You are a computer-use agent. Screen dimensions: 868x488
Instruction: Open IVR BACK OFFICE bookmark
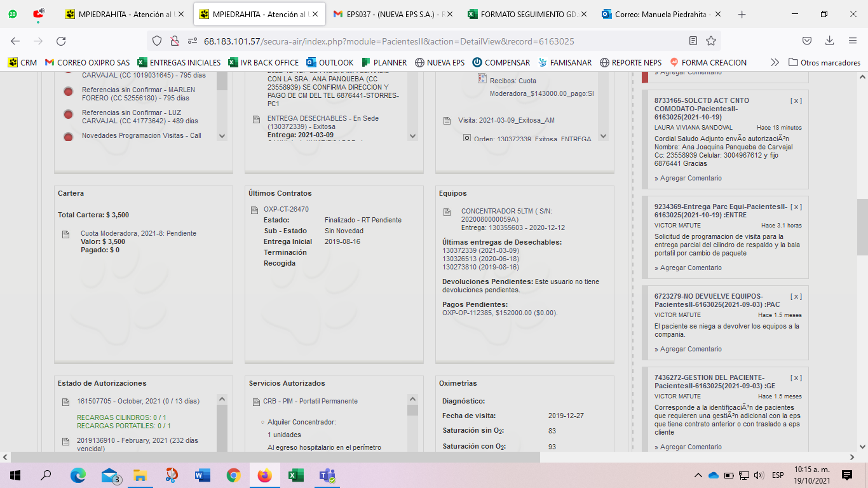tap(263, 62)
